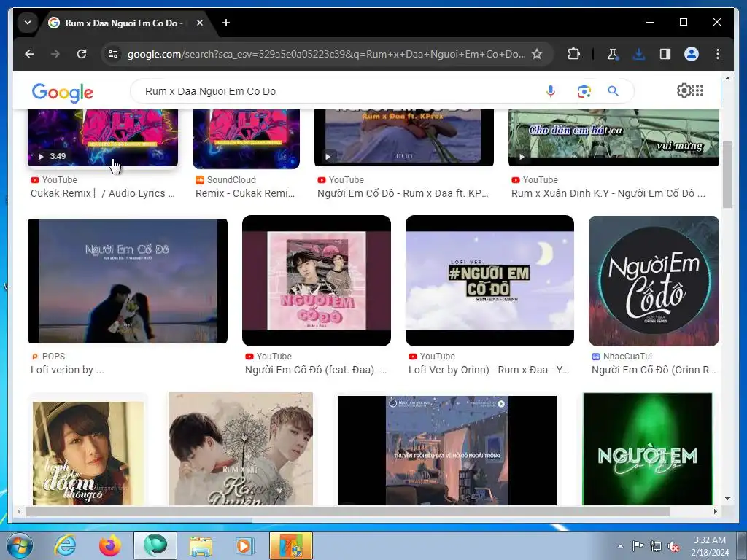Submit search with magnifier icon
747x560 pixels.
613,91
